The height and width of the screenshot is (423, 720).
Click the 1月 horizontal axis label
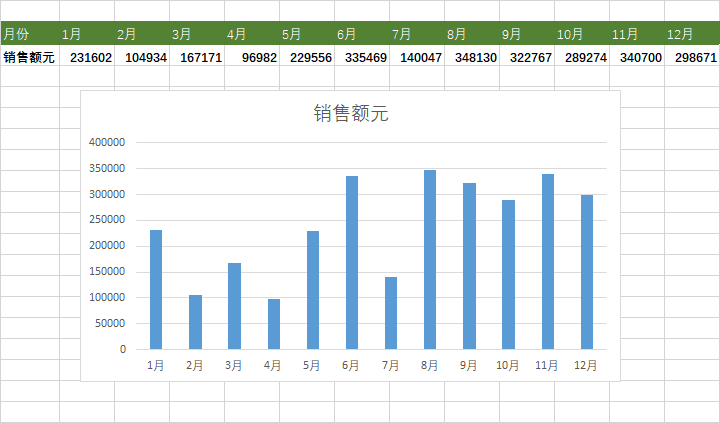[x=156, y=366]
